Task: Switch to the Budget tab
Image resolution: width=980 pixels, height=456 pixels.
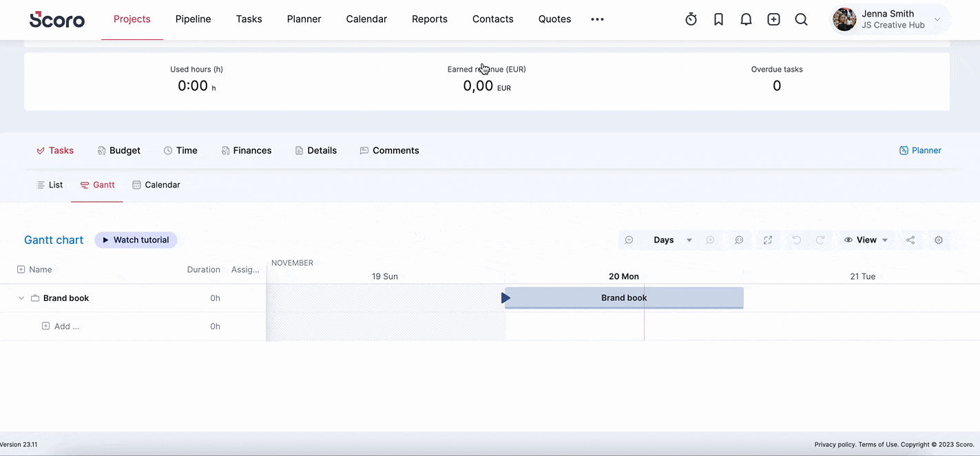Action: coord(118,150)
